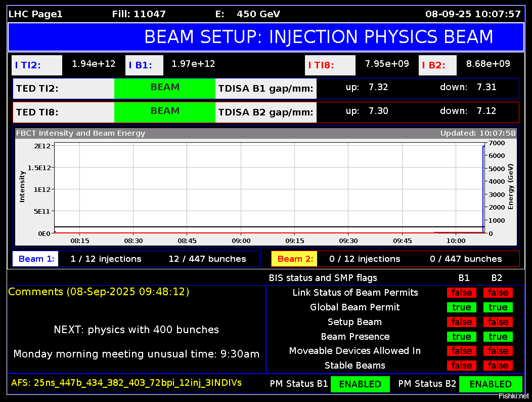
Task: Click the TED TI8: label
Action: (x=64, y=112)
